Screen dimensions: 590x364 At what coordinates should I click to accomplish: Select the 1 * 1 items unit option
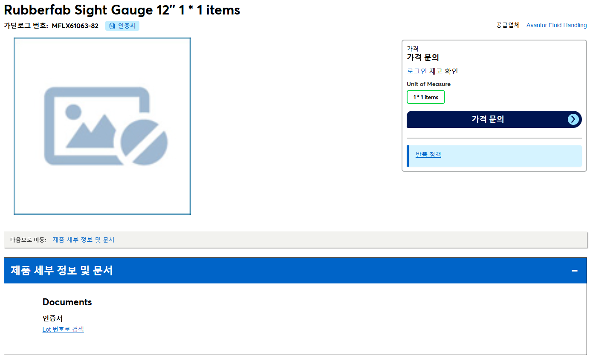coord(425,97)
